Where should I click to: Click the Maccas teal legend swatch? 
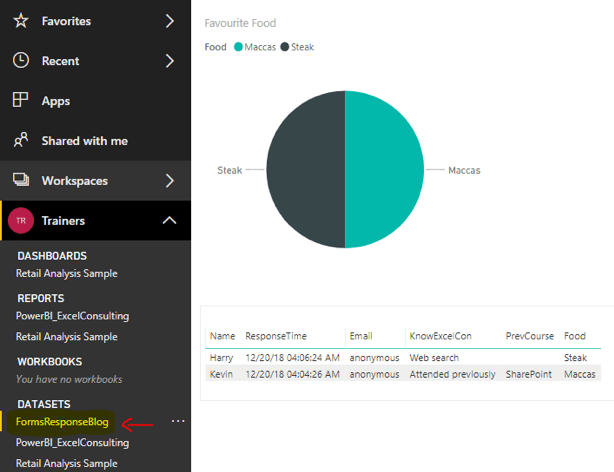click(238, 47)
